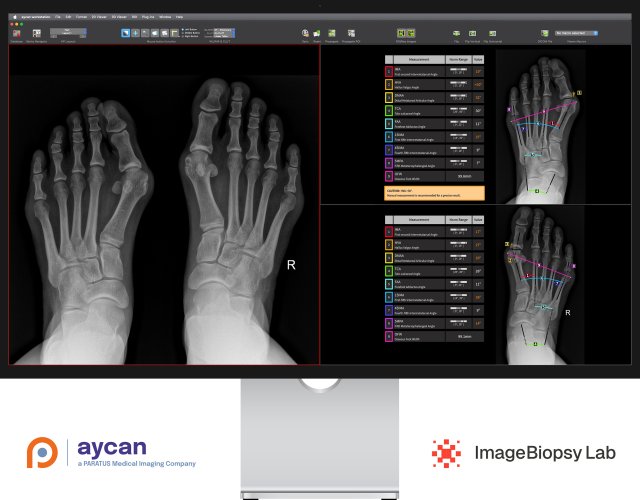Select the fourth mouse function tool icon
The image size is (640, 500).
pyautogui.click(x=155, y=33)
